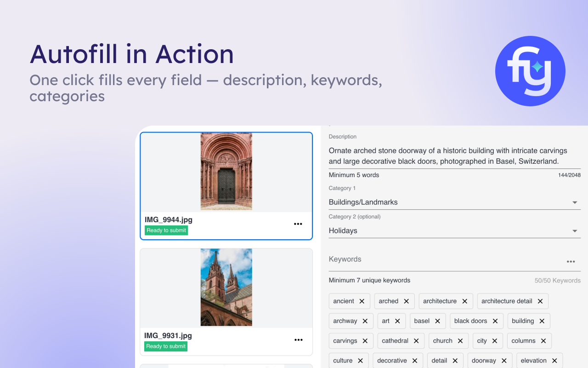
Task: Remove the 'building' keyword tag
Action: point(542,321)
